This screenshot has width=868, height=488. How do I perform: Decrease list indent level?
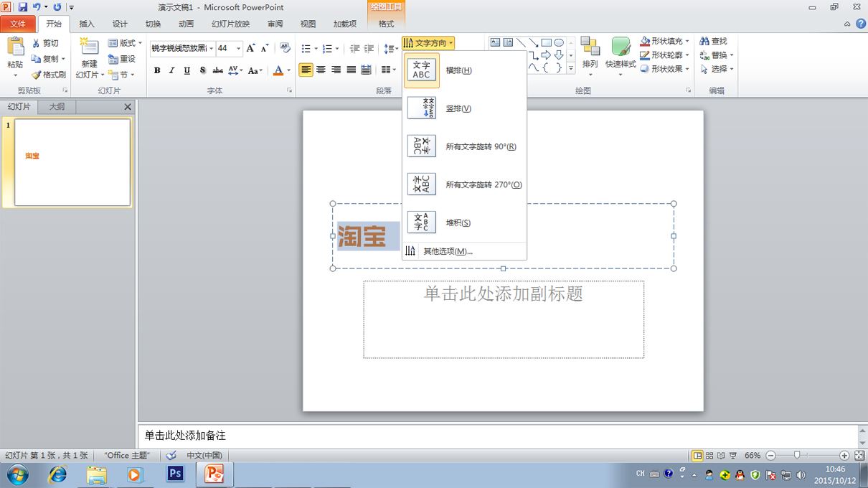coord(354,49)
